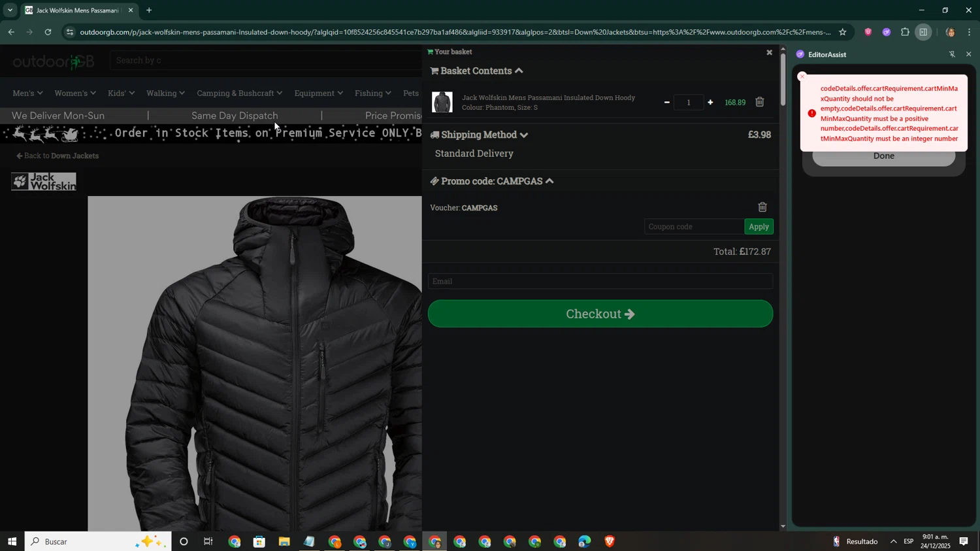Screen dimensions: 980x551
Task: Open the Walking menu
Action: 165,93
